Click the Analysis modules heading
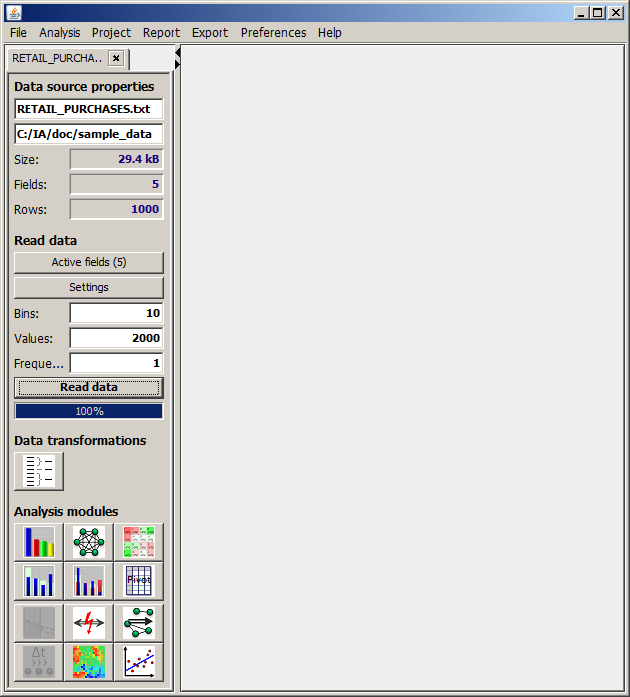Screen dimensions: 630x697 click(66, 511)
